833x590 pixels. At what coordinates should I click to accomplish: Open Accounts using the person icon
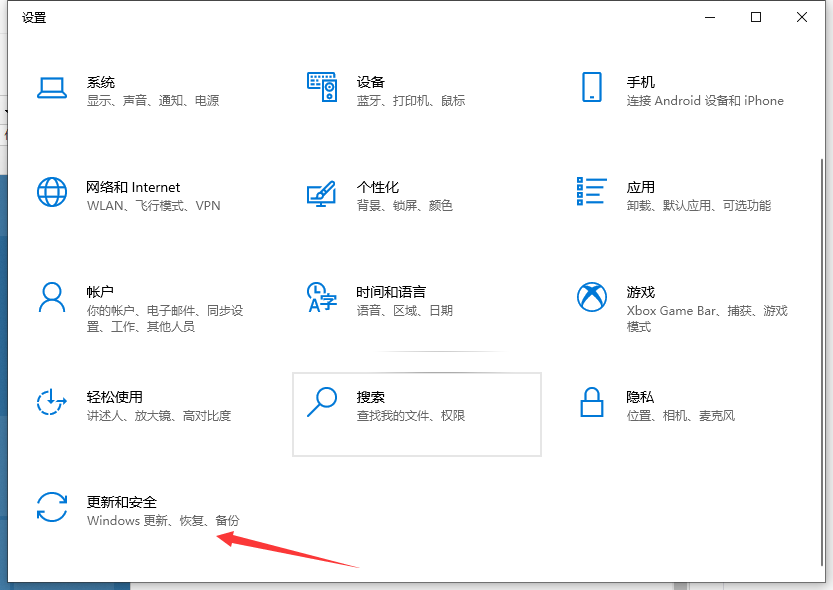(51, 297)
